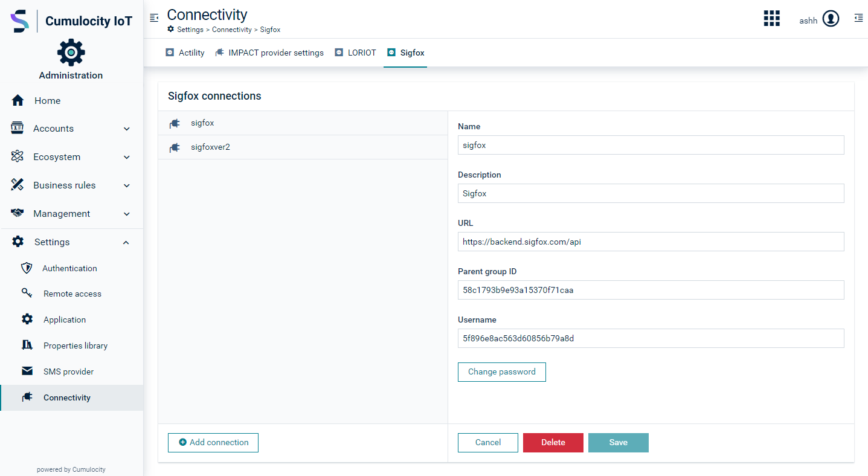Click into the Description input field
Viewport: 868px width, 476px height.
[651, 193]
